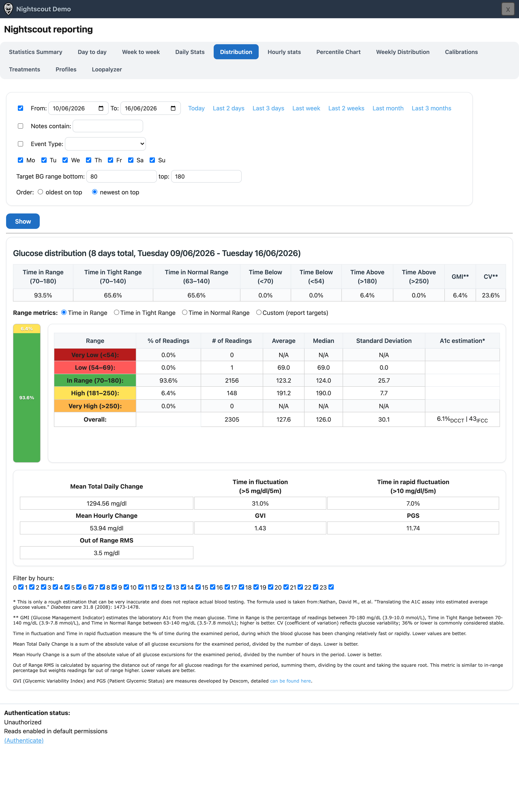Image resolution: width=519 pixels, height=812 pixels.
Task: Open the Daily Stats tab
Action: 190,52
